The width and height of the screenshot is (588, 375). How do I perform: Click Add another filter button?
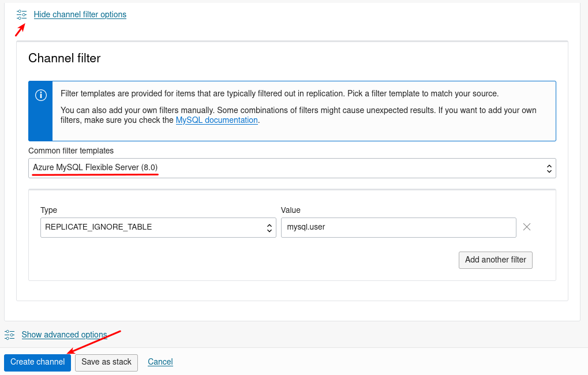click(495, 260)
